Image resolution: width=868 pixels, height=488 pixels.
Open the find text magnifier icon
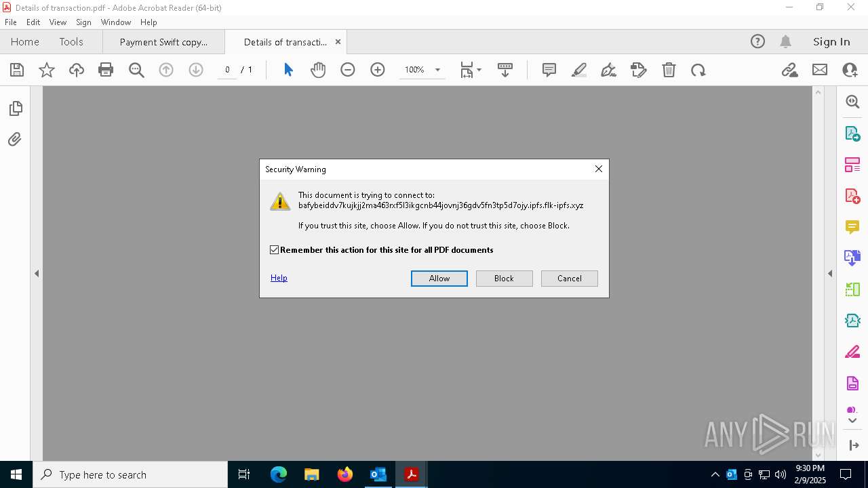(136, 70)
